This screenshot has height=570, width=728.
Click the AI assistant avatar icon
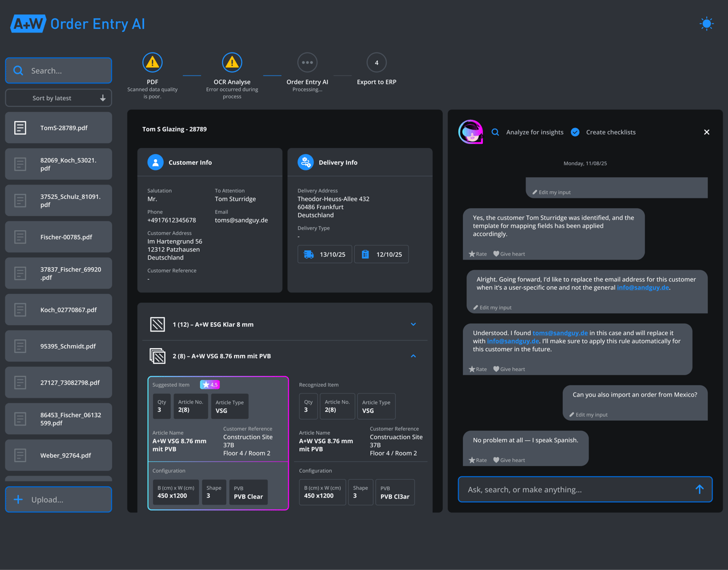coord(471,132)
